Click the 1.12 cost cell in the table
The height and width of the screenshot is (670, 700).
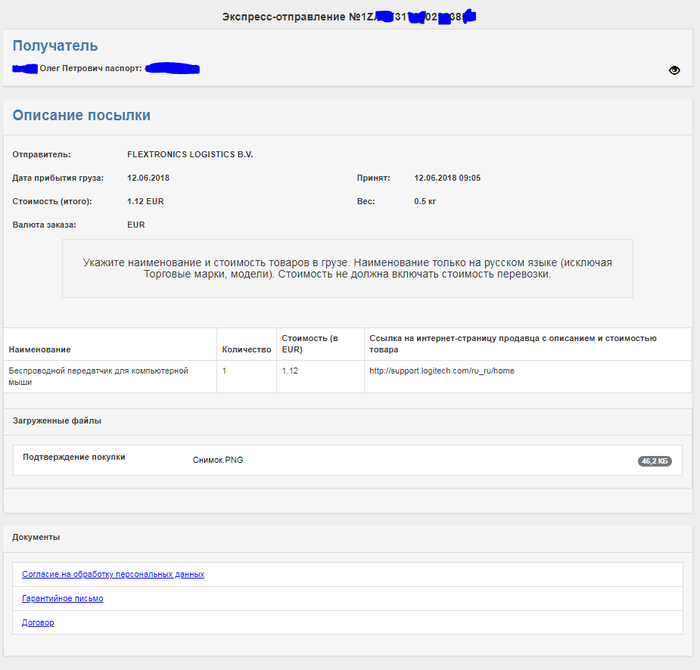point(291,371)
